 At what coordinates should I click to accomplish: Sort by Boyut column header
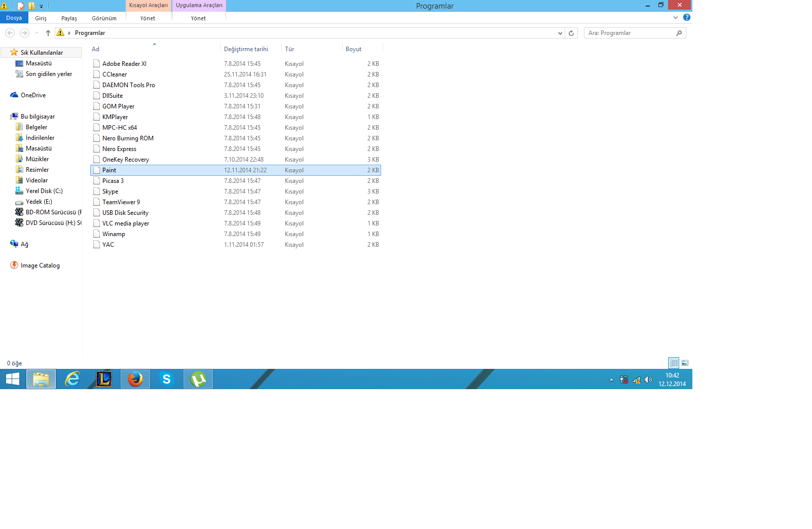362,49
